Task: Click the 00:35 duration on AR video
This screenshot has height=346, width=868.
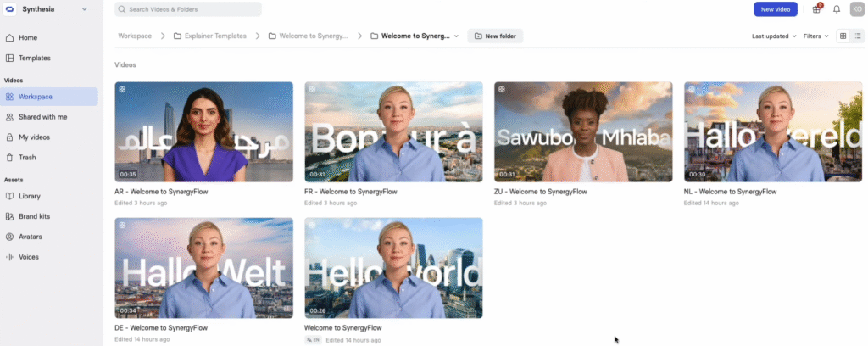Action: pyautogui.click(x=128, y=175)
